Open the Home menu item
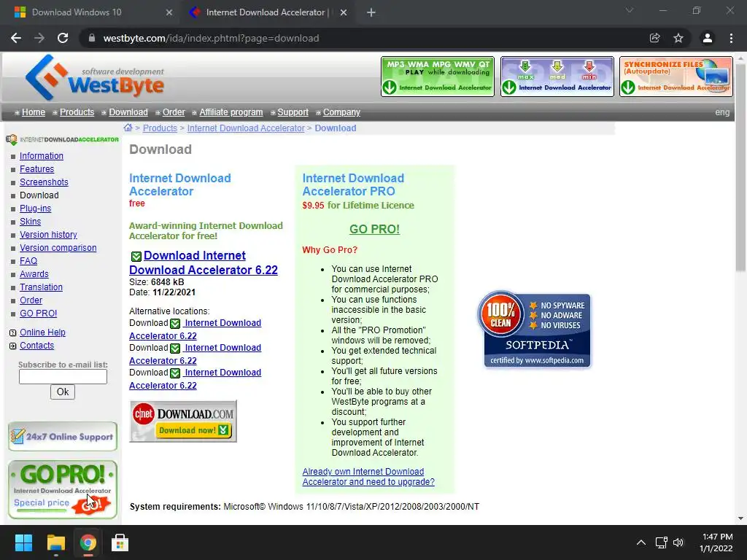The width and height of the screenshot is (747, 560). pos(34,112)
